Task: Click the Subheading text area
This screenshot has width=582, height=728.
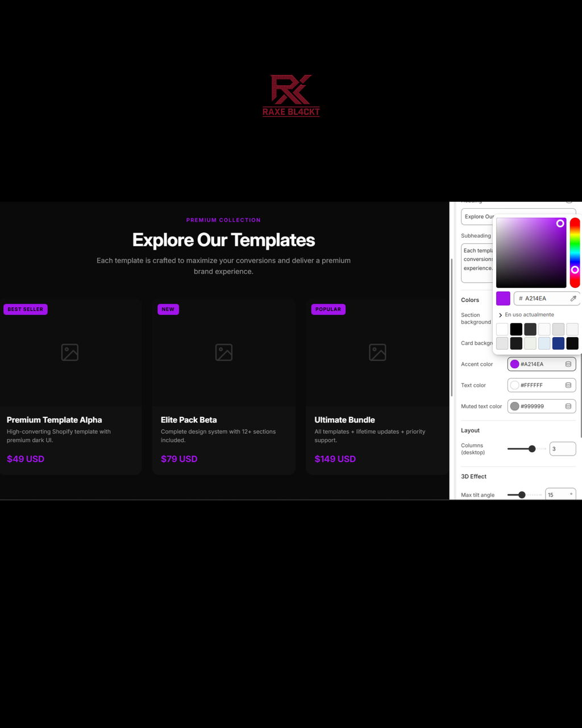Action: point(477,263)
